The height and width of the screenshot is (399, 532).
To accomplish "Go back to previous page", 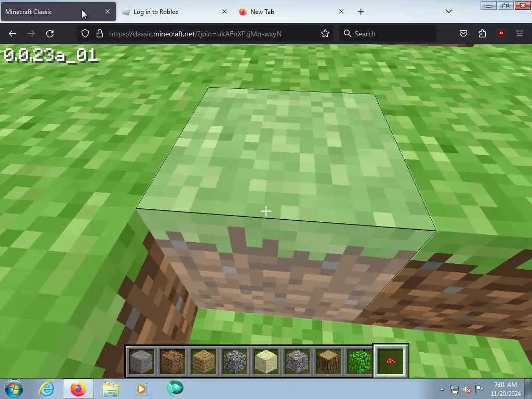I will coord(12,34).
